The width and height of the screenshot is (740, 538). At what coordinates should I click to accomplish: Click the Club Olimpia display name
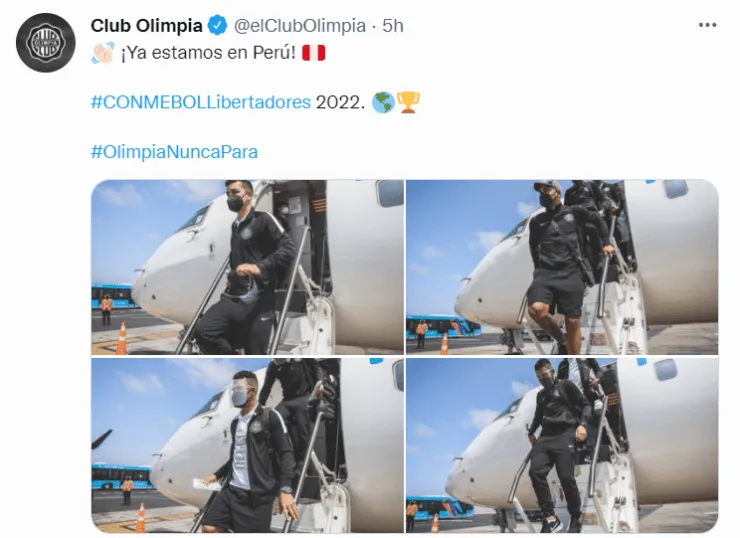click(x=146, y=25)
